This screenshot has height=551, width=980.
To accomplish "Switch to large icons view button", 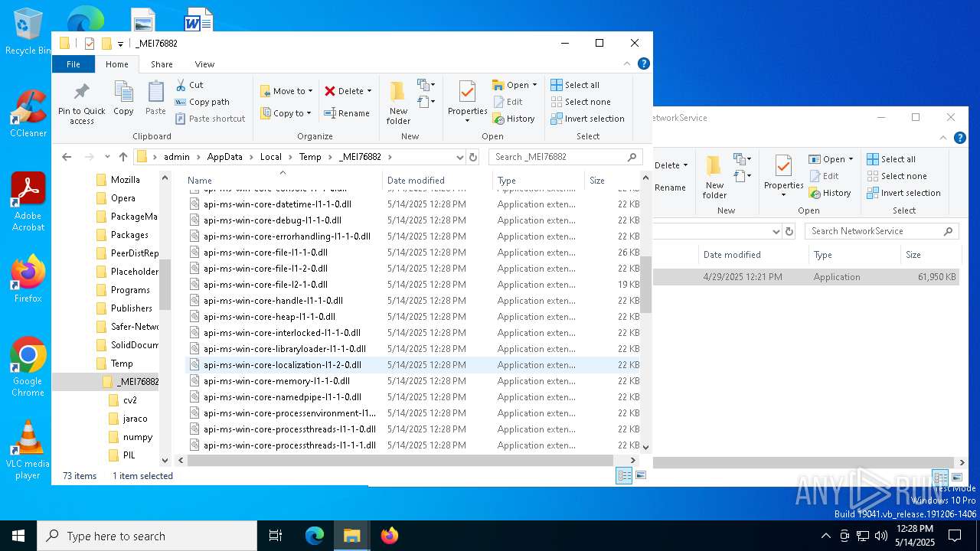I will (641, 475).
